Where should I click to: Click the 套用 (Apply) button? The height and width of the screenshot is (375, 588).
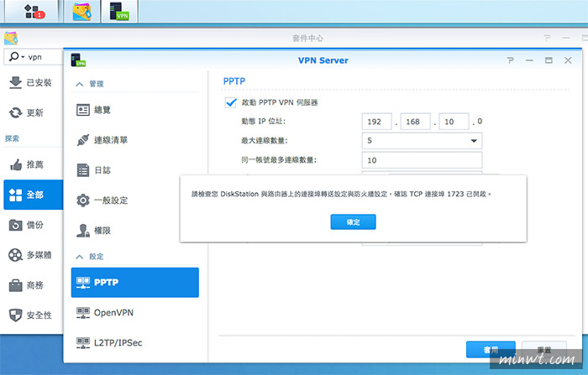pyautogui.click(x=491, y=350)
